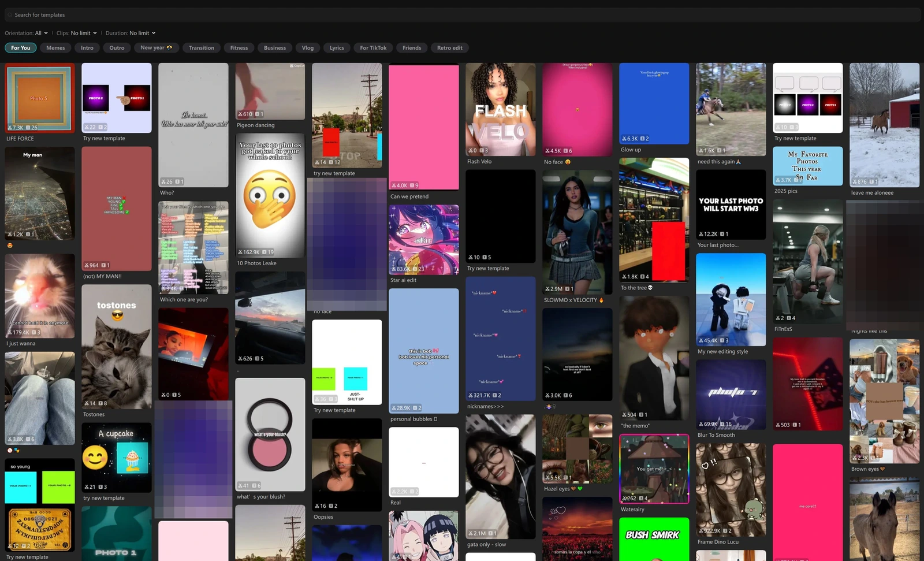Open the Lyrics category

337,48
